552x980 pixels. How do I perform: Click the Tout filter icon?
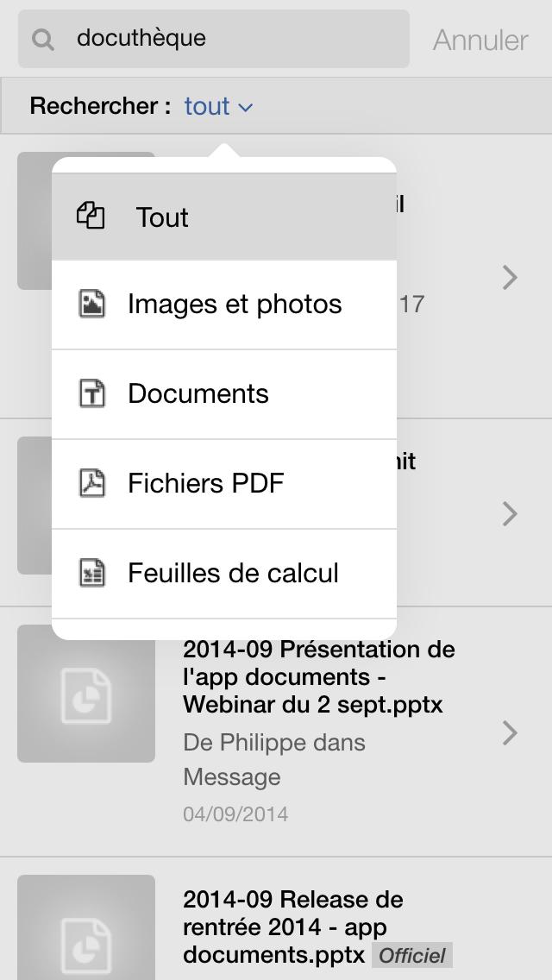click(91, 216)
